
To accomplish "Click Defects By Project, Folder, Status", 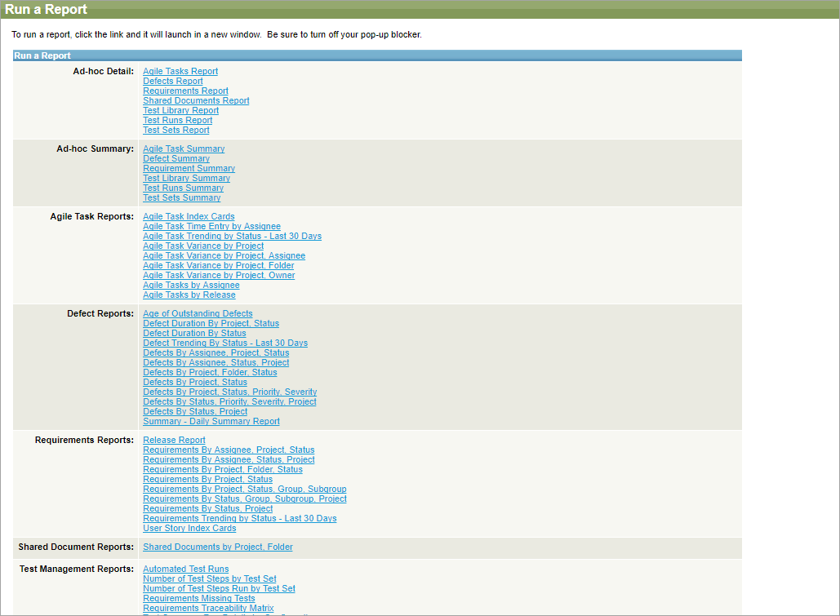I will coord(210,373).
